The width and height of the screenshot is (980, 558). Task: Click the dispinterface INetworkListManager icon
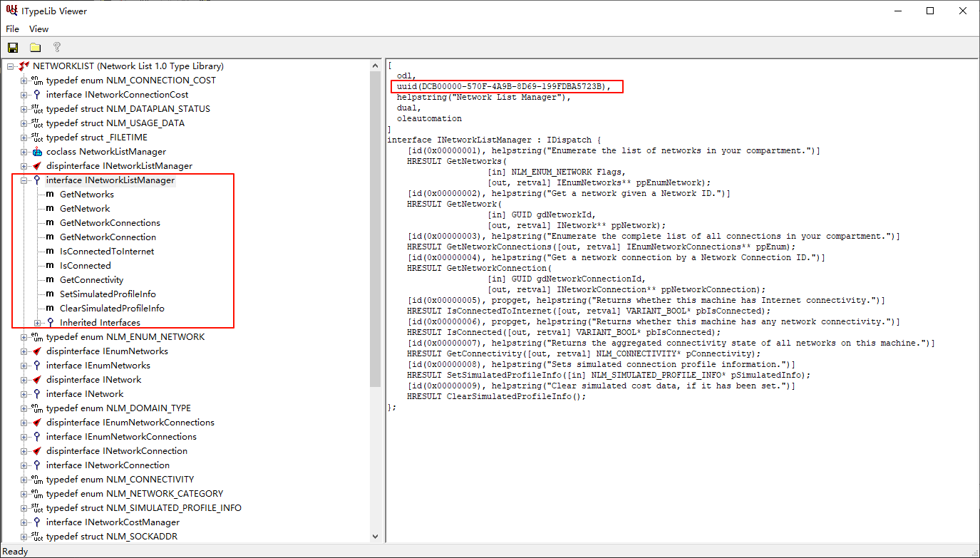pyautogui.click(x=37, y=166)
